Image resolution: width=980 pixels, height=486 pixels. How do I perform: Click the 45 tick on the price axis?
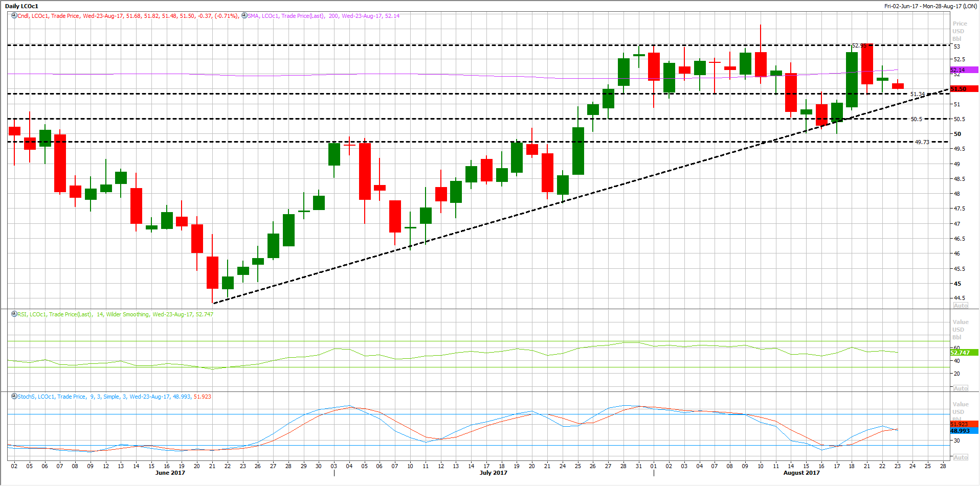(957, 284)
